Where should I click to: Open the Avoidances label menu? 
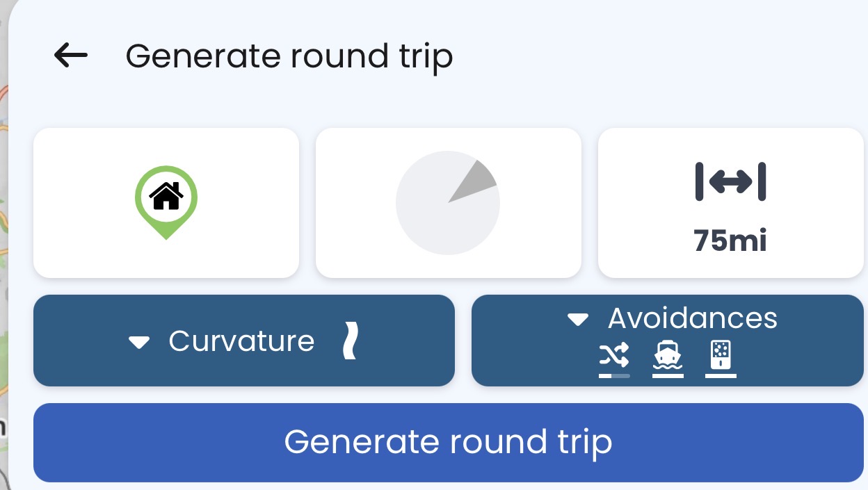(x=692, y=318)
